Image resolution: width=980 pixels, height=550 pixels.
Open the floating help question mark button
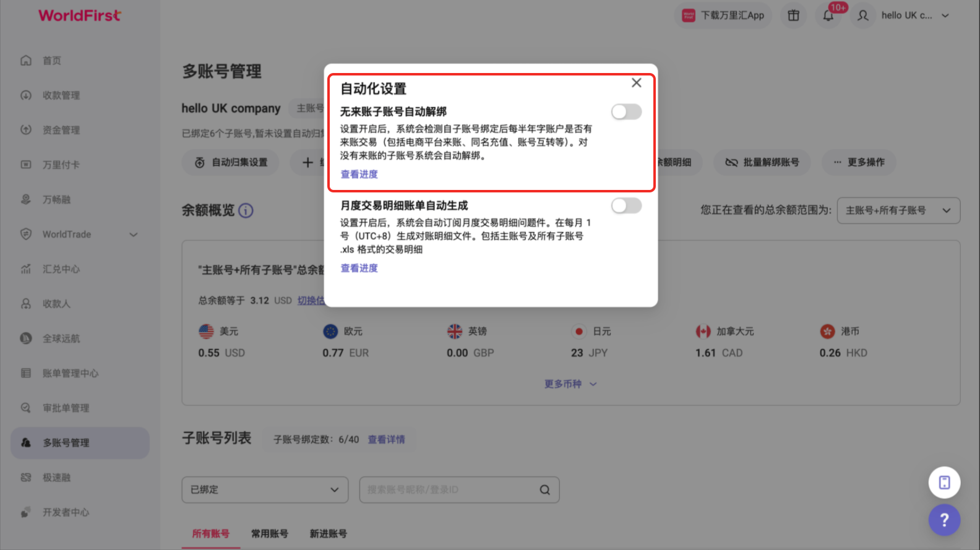944,520
